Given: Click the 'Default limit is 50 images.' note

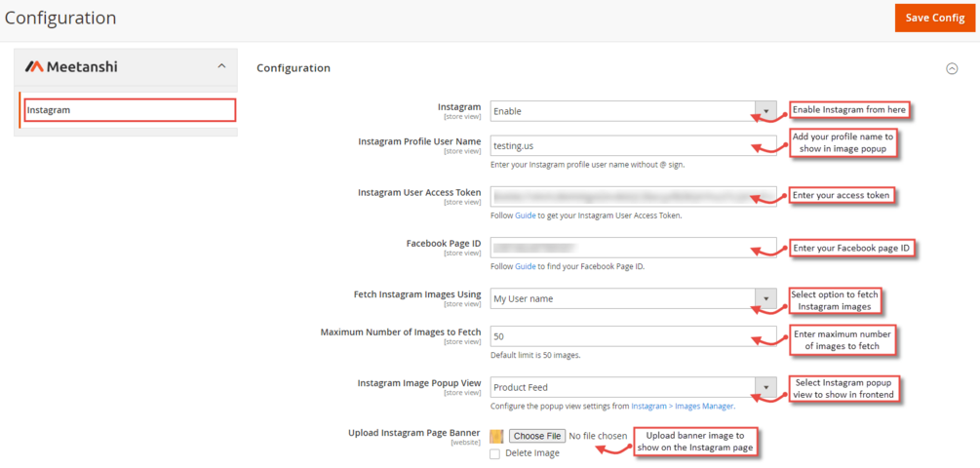Looking at the screenshot, I should [535, 356].
